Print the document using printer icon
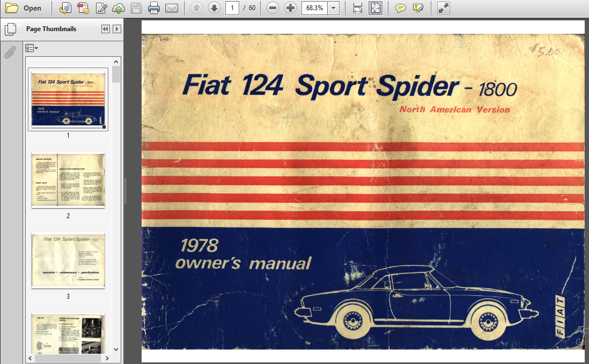589x364 pixels. pyautogui.click(x=153, y=8)
